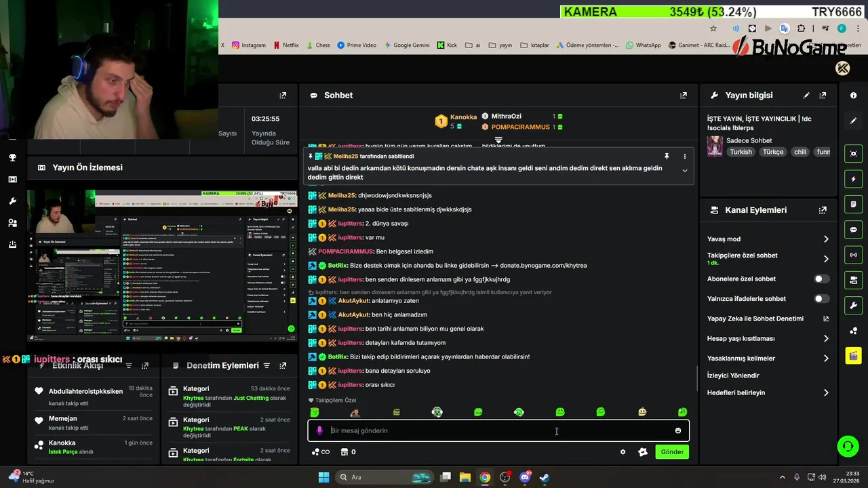
Task: Pop out the Denetim Eylemleri panel
Action: tap(283, 366)
